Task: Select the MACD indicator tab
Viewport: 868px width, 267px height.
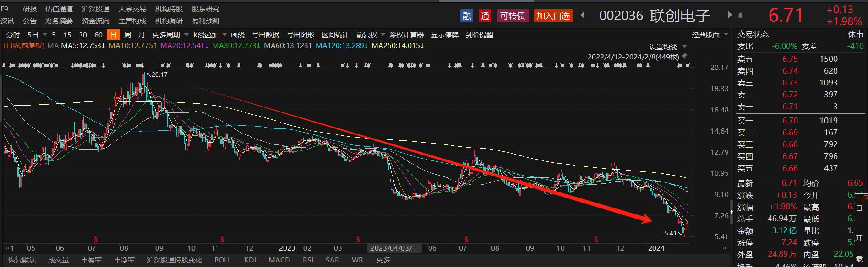Action: (x=279, y=260)
